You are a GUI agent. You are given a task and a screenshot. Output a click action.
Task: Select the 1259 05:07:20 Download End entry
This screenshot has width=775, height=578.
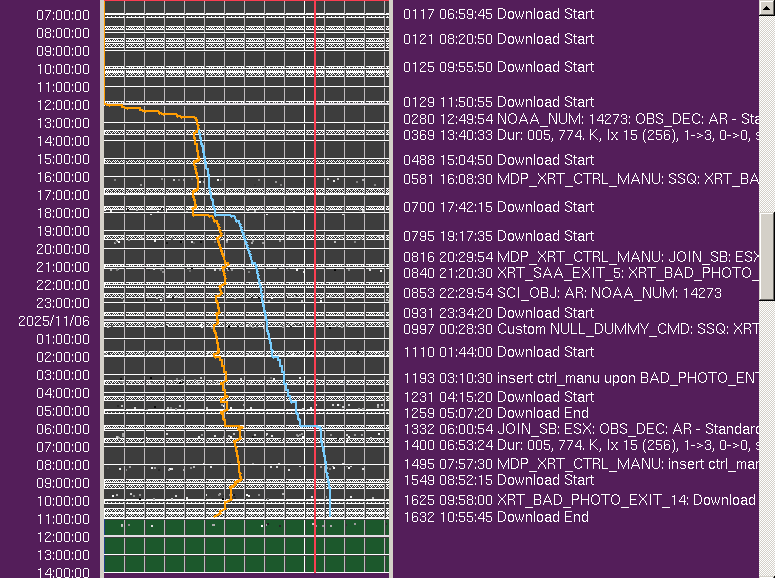pos(496,412)
